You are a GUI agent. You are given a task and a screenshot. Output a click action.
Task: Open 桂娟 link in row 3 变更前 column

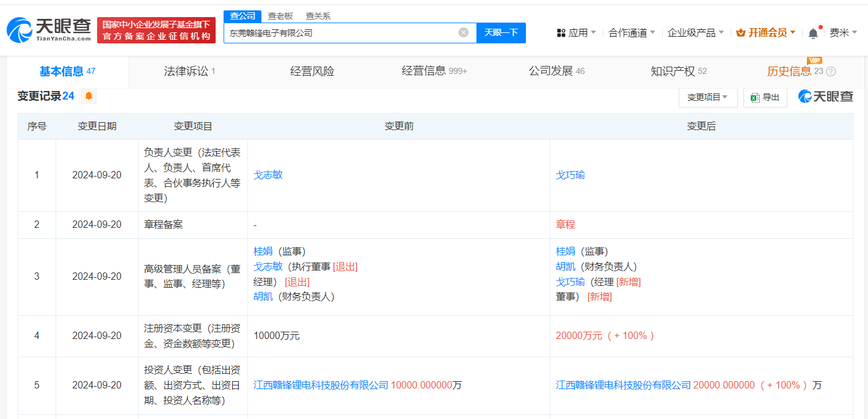click(263, 251)
